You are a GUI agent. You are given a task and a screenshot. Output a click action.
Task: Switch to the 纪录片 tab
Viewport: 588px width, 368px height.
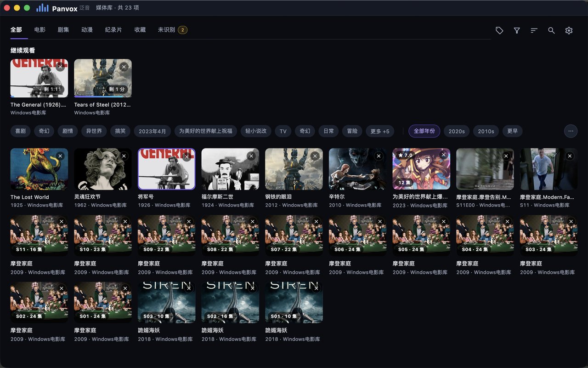pos(113,30)
